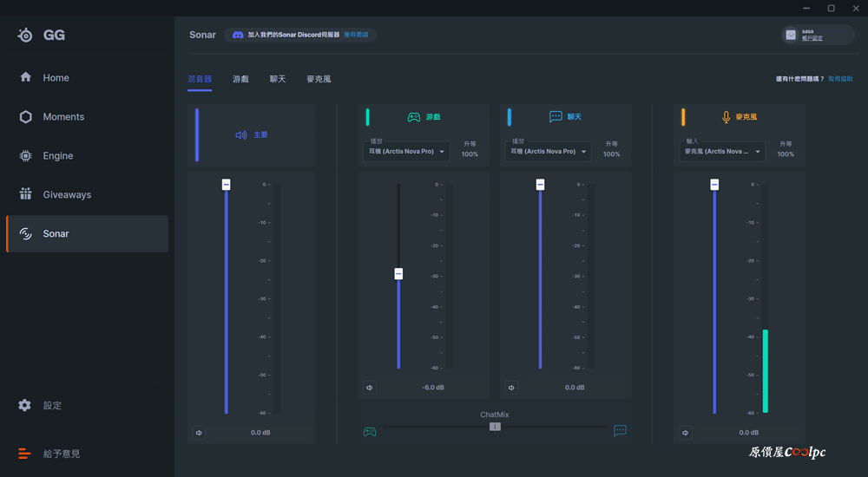Click the ChatMix game controller icon
This screenshot has width=868, height=477.
(370, 431)
